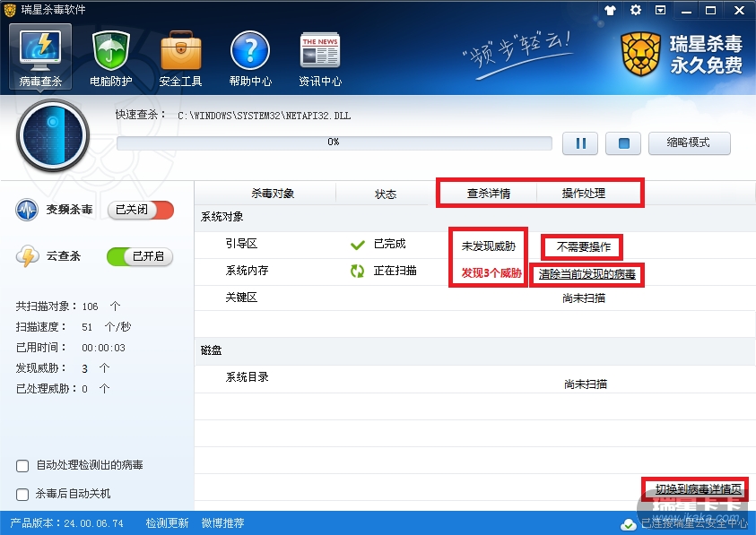Click 发现3个威胁 red text
The image size is (756, 535).
[x=491, y=273]
